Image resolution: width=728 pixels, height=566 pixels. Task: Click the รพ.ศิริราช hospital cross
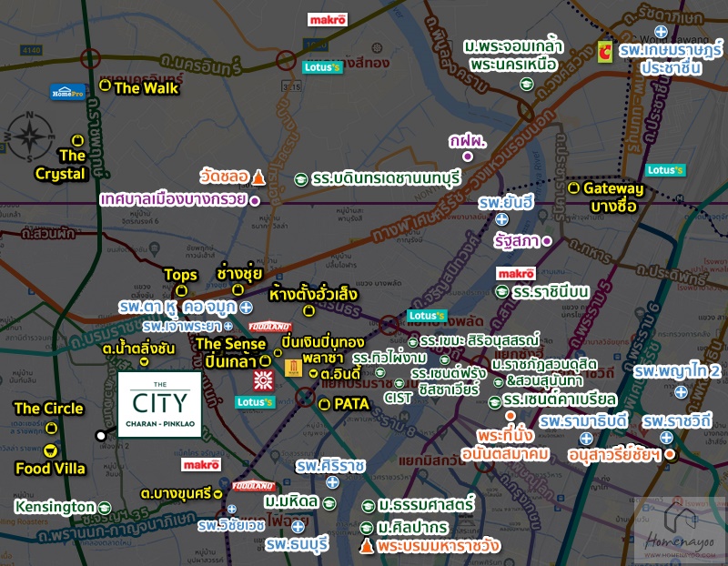332,482
